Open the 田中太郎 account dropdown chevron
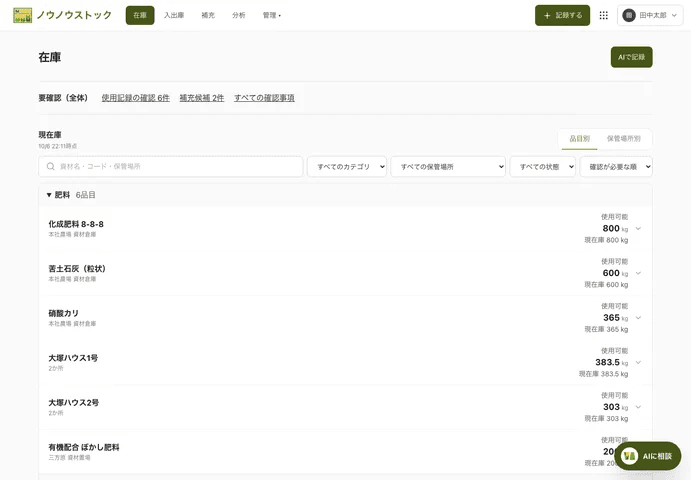 coord(674,15)
